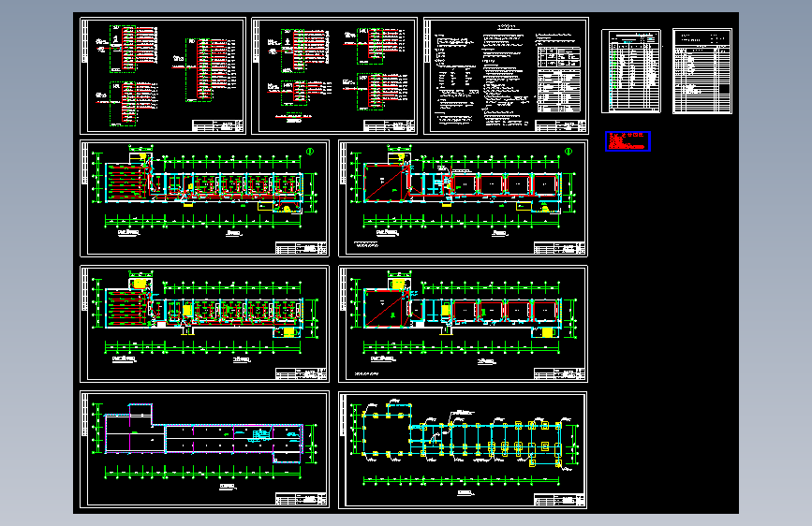Click the red text note inside the blue box
The height and width of the screenshot is (526, 812).
pos(627,141)
